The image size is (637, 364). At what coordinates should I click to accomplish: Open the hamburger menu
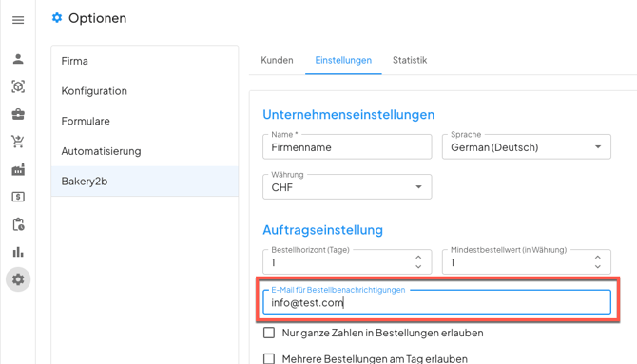[x=18, y=20]
